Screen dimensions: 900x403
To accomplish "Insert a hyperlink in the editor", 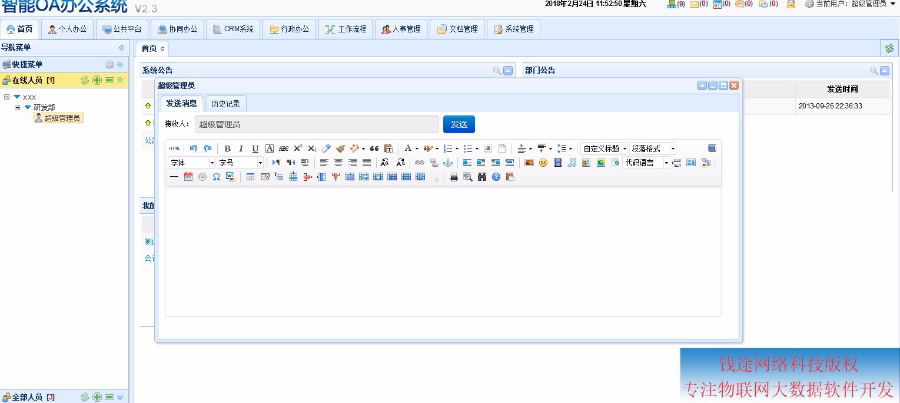I will click(x=420, y=162).
